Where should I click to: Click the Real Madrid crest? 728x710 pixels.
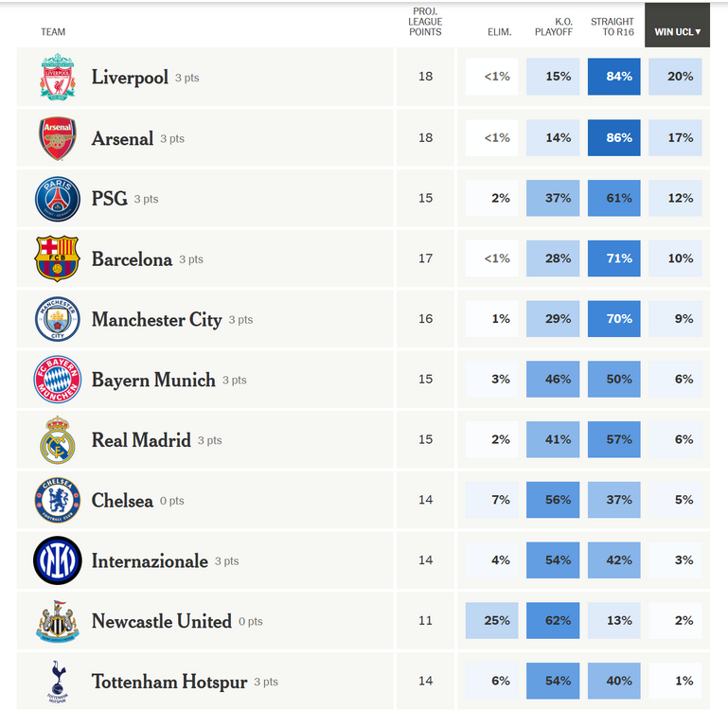pos(58,440)
